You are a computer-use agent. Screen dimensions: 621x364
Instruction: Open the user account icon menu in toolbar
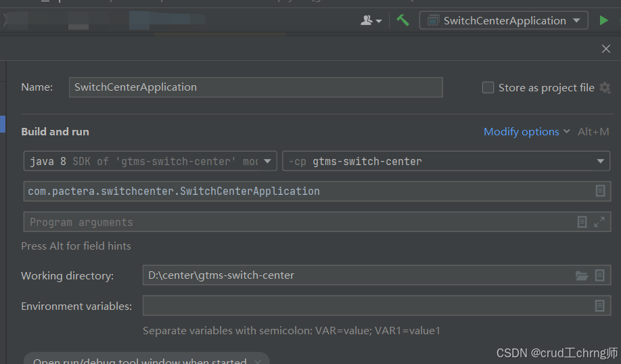point(371,20)
